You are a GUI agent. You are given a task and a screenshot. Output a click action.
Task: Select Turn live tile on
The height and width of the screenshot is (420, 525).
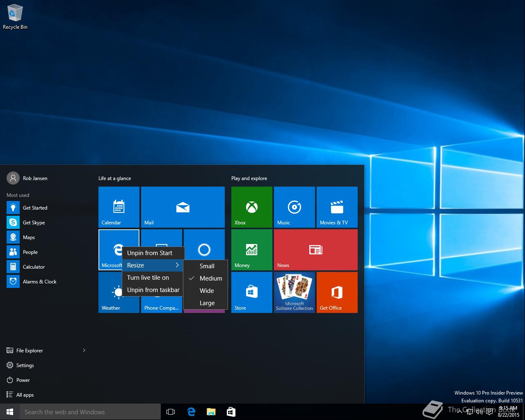[x=153, y=278]
